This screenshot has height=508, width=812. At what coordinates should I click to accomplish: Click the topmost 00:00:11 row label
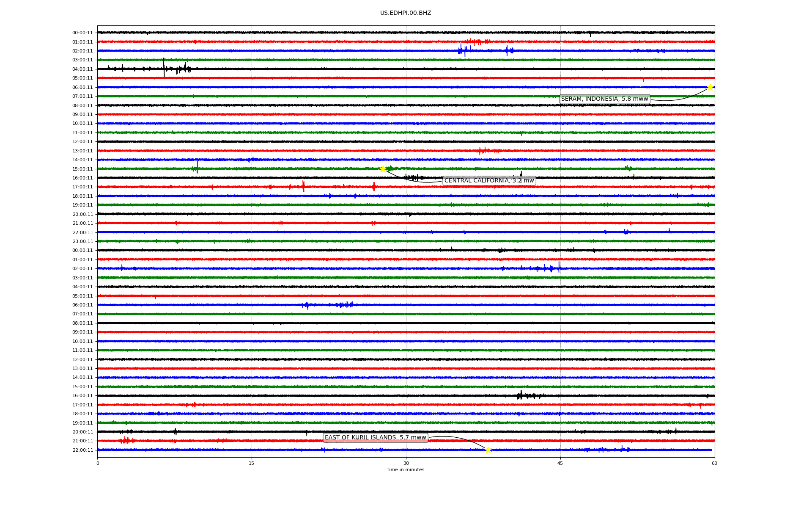82,33
